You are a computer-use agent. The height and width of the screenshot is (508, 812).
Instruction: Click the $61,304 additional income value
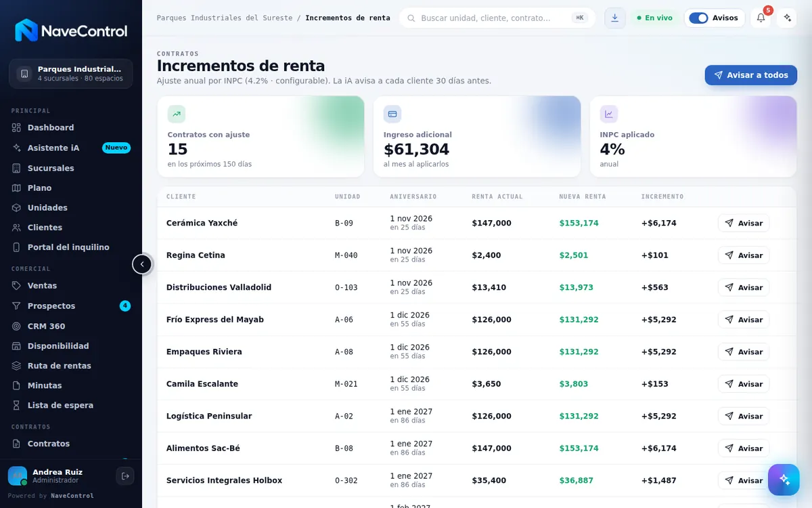(416, 150)
